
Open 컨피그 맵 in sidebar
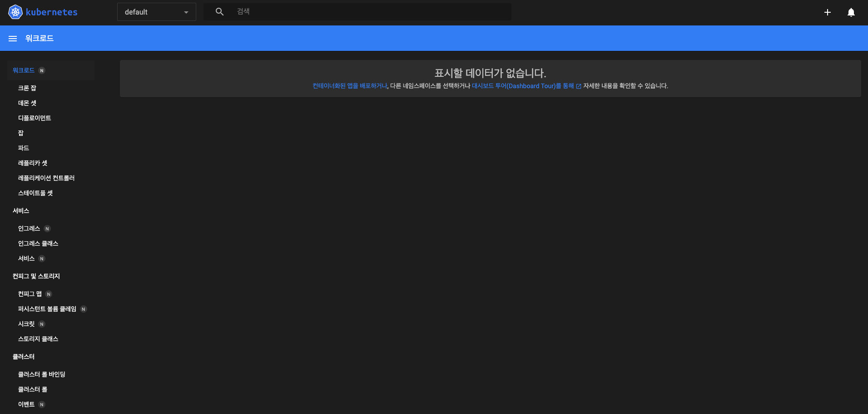point(30,294)
